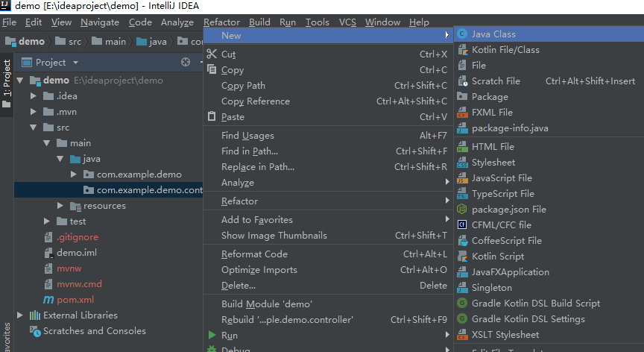The image size is (644, 352).
Task: Expand the .mvn folder
Action: [x=34, y=112]
